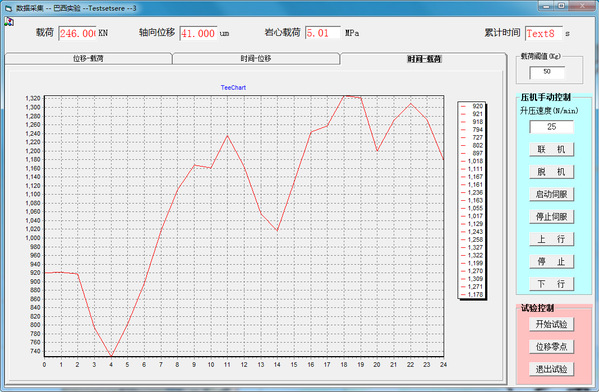The image size is (599, 392).
Task: Click the 位移零点 zero displacement button
Action: [x=551, y=347]
